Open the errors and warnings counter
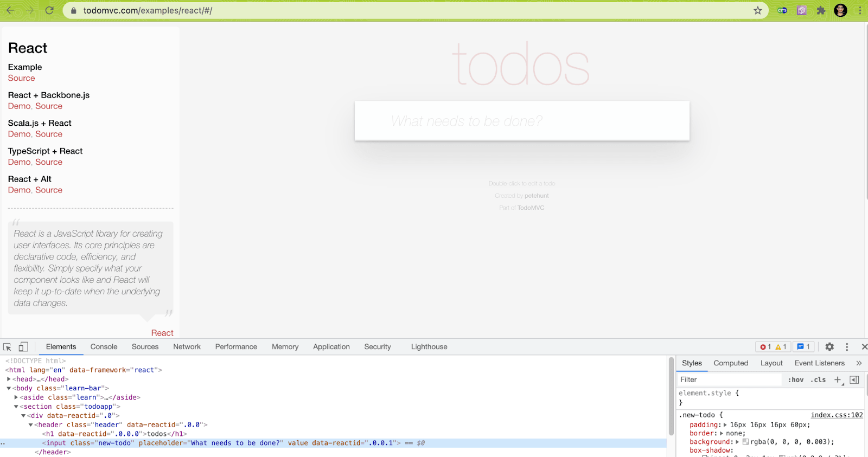 [773, 347]
